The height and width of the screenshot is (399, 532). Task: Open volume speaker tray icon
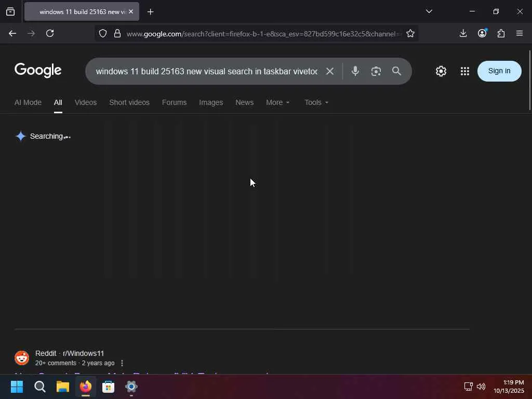pyautogui.click(x=481, y=387)
